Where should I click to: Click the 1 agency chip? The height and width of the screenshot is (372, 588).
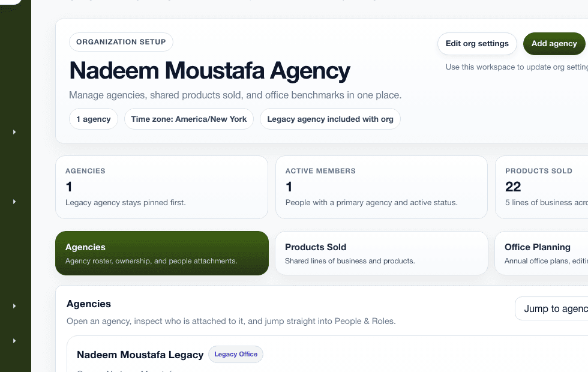click(x=94, y=119)
